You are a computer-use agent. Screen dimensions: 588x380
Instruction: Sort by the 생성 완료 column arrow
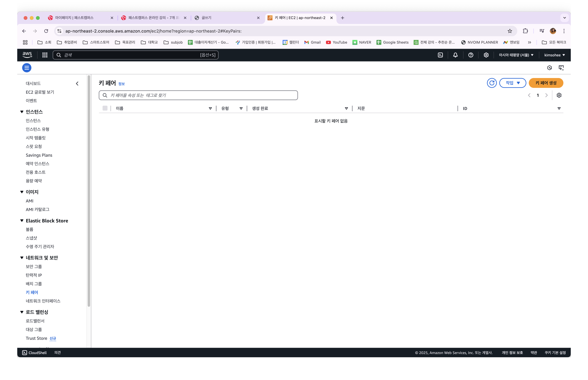(346, 108)
